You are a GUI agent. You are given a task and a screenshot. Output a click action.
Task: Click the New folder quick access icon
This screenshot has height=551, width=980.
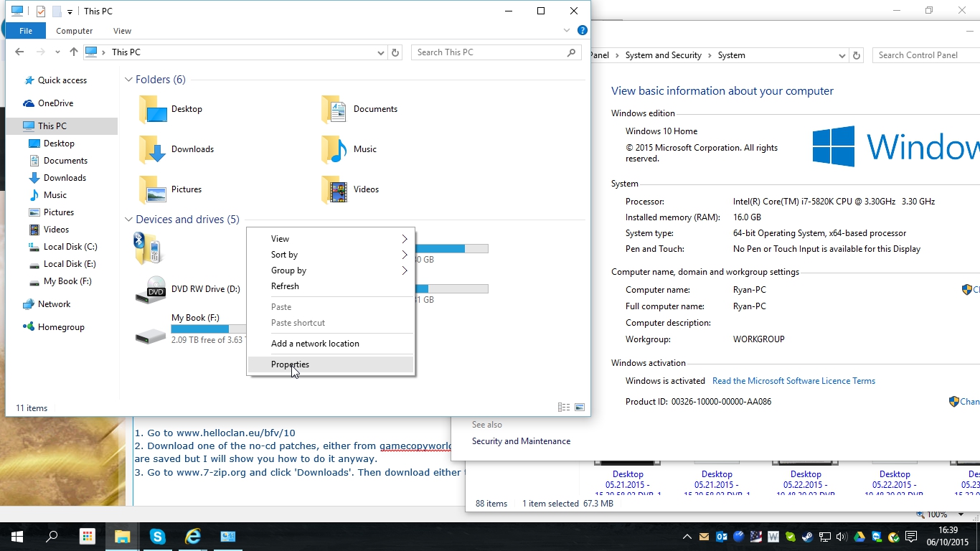(56, 11)
